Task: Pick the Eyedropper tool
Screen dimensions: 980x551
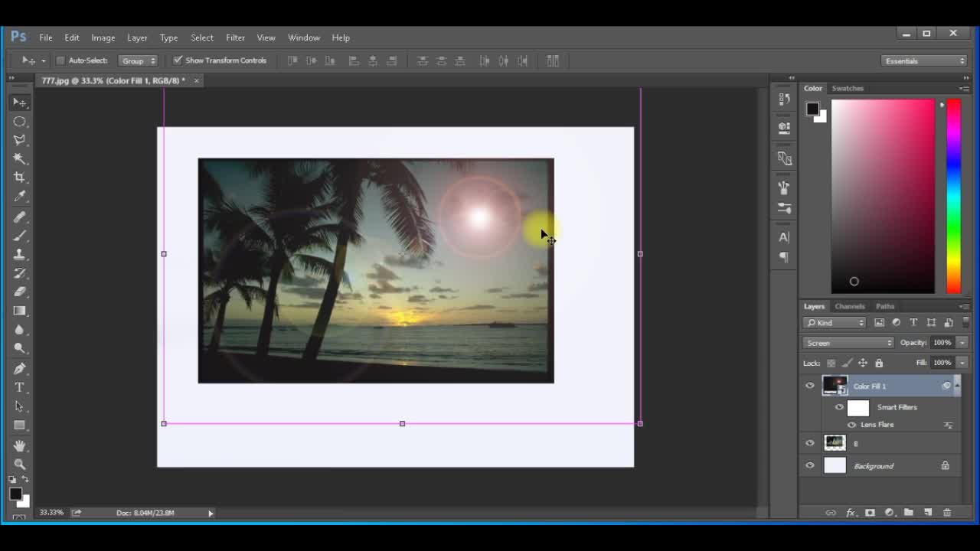Action: 19,197
